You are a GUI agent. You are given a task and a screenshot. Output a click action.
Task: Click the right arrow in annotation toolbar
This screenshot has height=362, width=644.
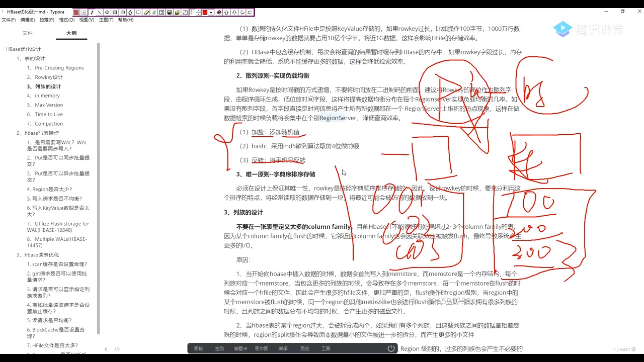click(250, 12)
